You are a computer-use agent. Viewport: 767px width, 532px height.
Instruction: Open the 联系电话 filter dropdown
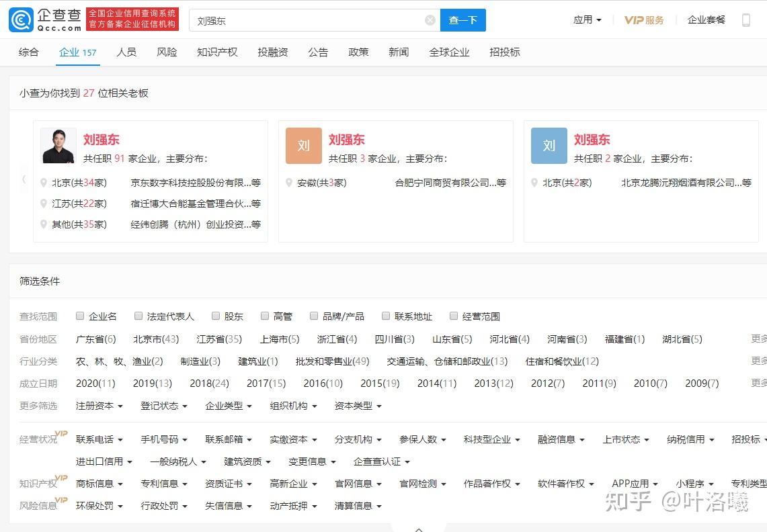pos(99,439)
